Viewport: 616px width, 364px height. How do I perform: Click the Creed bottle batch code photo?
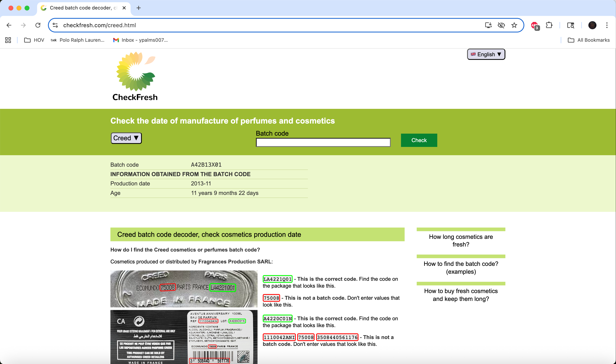[184, 289]
